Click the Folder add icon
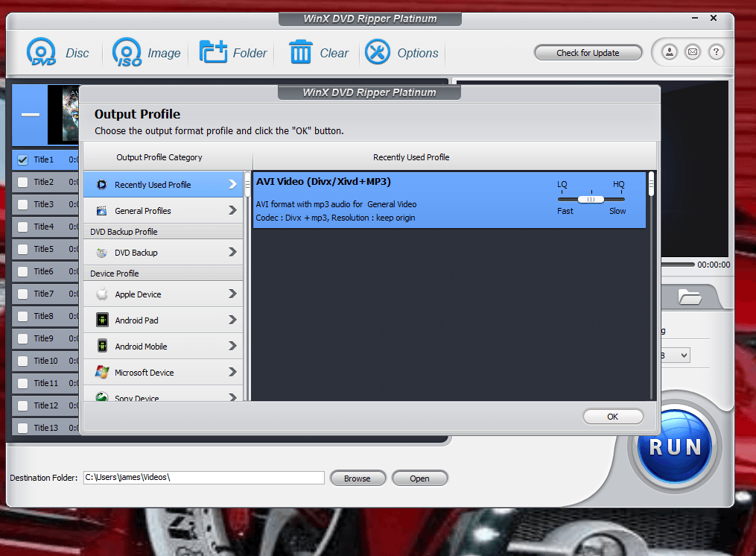 click(213, 52)
